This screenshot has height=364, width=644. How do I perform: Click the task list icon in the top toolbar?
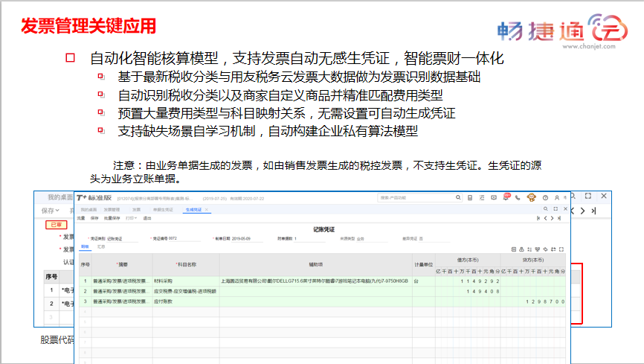point(482,198)
